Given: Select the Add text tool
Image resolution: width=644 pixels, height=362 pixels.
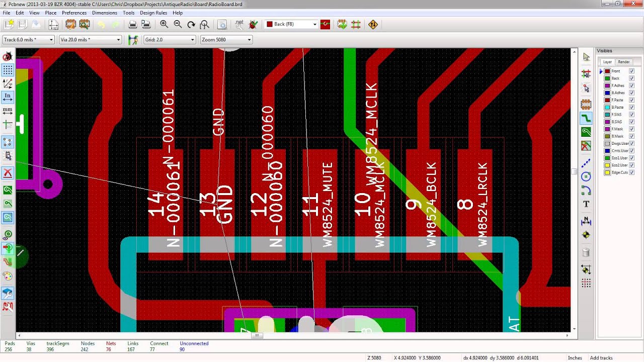Looking at the screenshot, I should pos(586,204).
